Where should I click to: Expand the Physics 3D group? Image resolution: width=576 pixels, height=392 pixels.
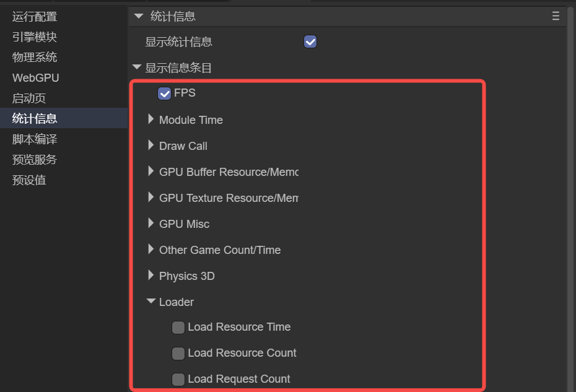(x=151, y=276)
